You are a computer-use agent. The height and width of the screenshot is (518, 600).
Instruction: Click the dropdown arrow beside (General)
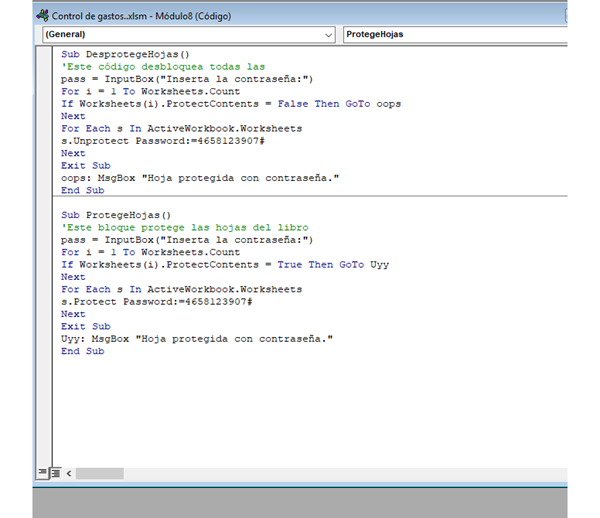329,35
